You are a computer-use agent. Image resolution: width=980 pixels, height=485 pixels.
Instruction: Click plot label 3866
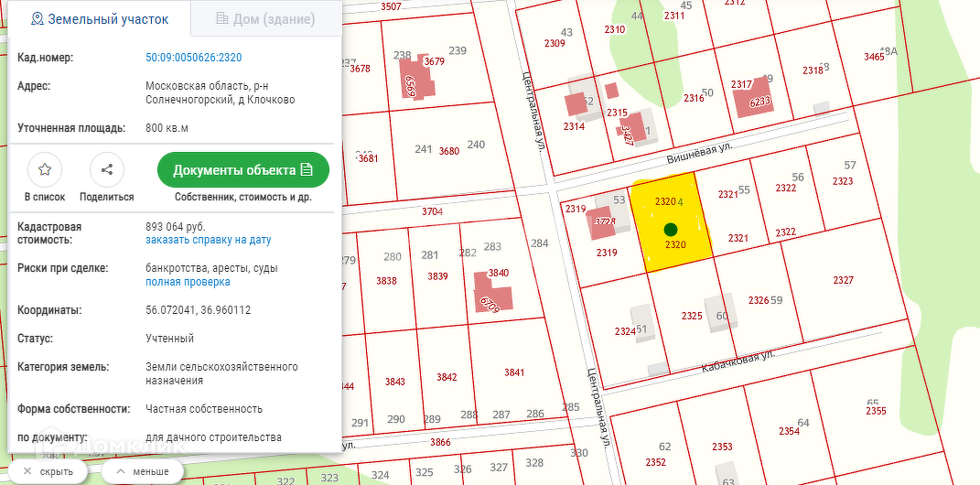(440, 443)
